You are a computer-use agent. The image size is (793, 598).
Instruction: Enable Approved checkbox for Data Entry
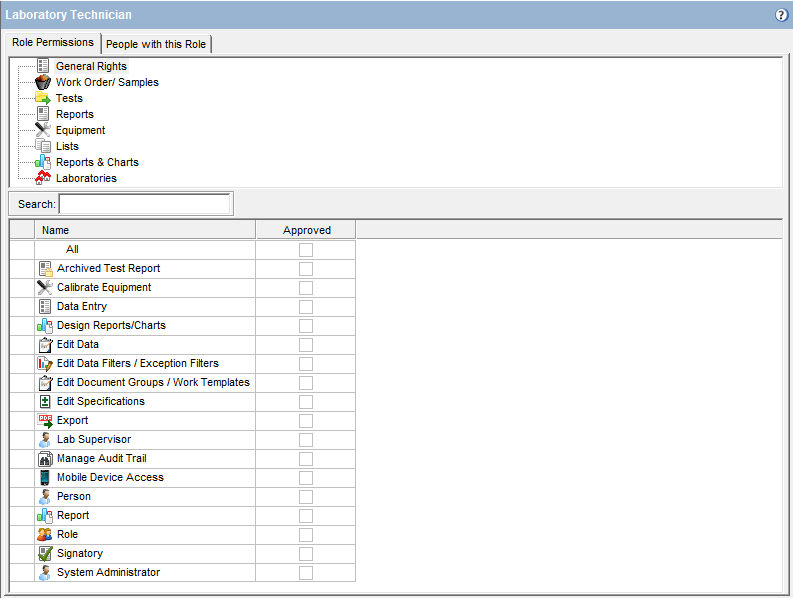click(x=306, y=307)
